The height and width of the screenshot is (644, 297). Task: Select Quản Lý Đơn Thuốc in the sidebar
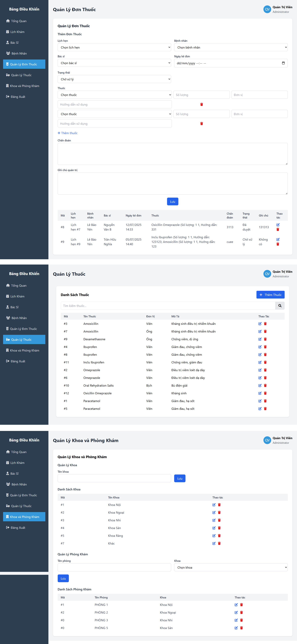pos(24,64)
